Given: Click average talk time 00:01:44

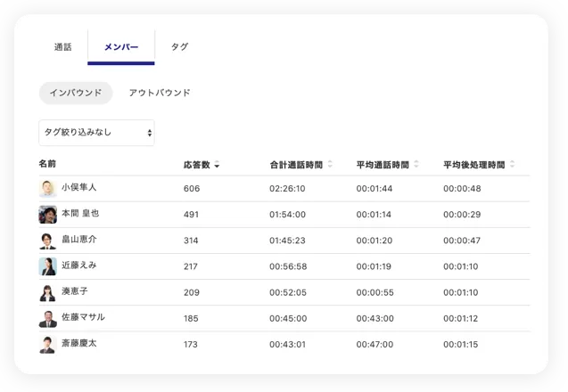Looking at the screenshot, I should click(375, 189).
